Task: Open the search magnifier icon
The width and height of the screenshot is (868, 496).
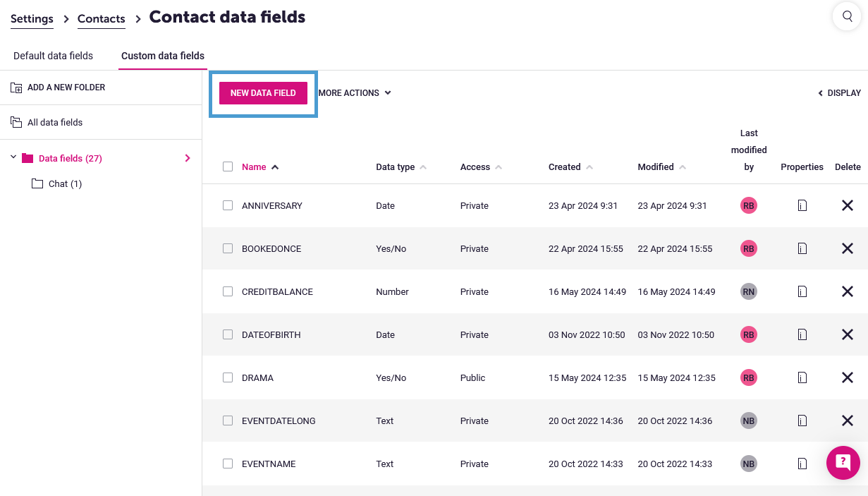Action: pyautogui.click(x=847, y=16)
